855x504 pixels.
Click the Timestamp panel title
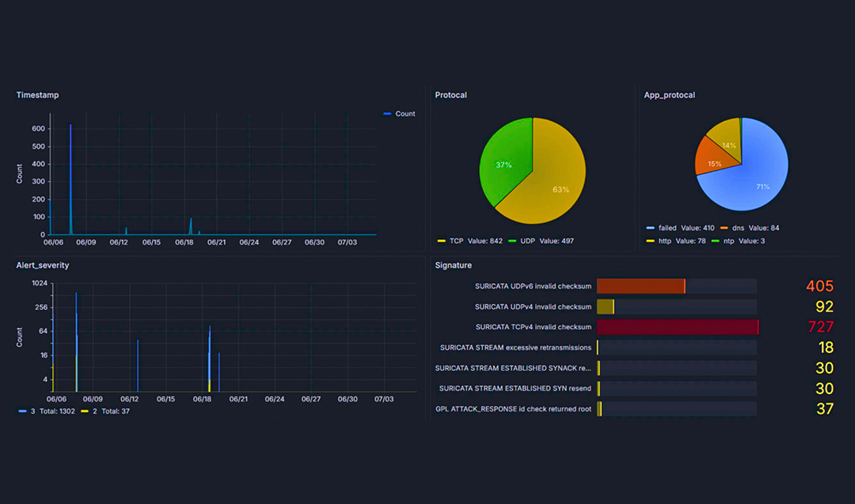[38, 95]
